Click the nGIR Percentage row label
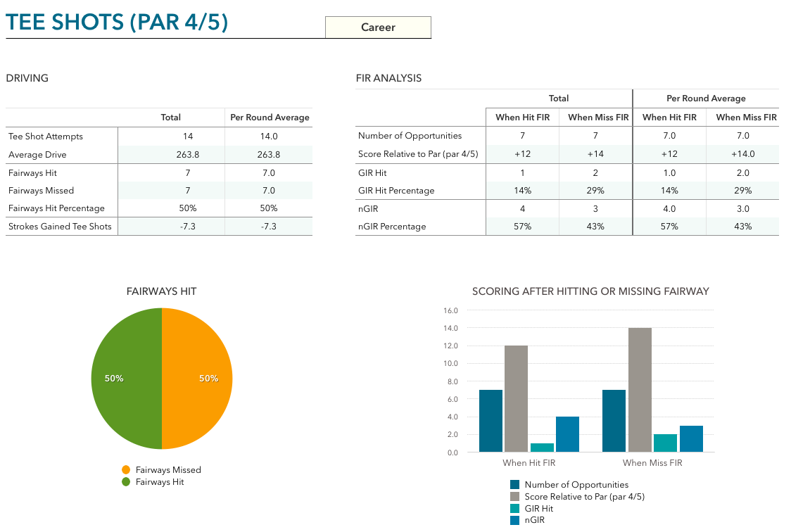This screenshot has width=791, height=532. click(x=392, y=227)
